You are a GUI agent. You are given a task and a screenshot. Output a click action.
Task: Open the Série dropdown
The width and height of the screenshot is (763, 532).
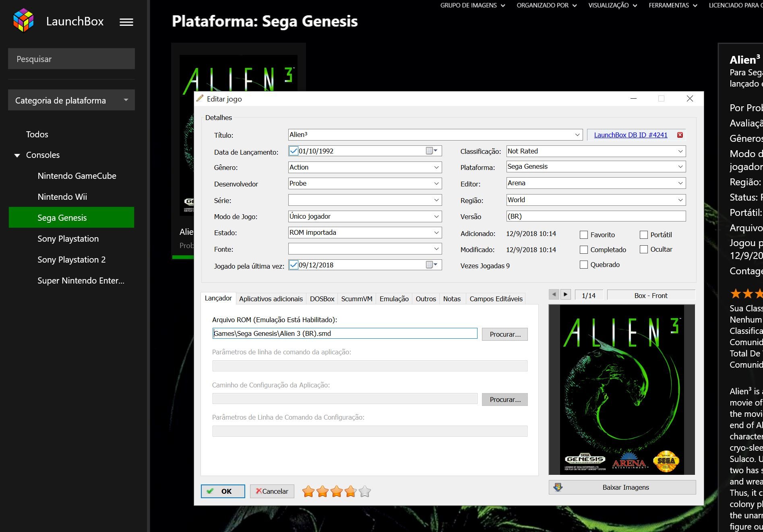[436, 200]
